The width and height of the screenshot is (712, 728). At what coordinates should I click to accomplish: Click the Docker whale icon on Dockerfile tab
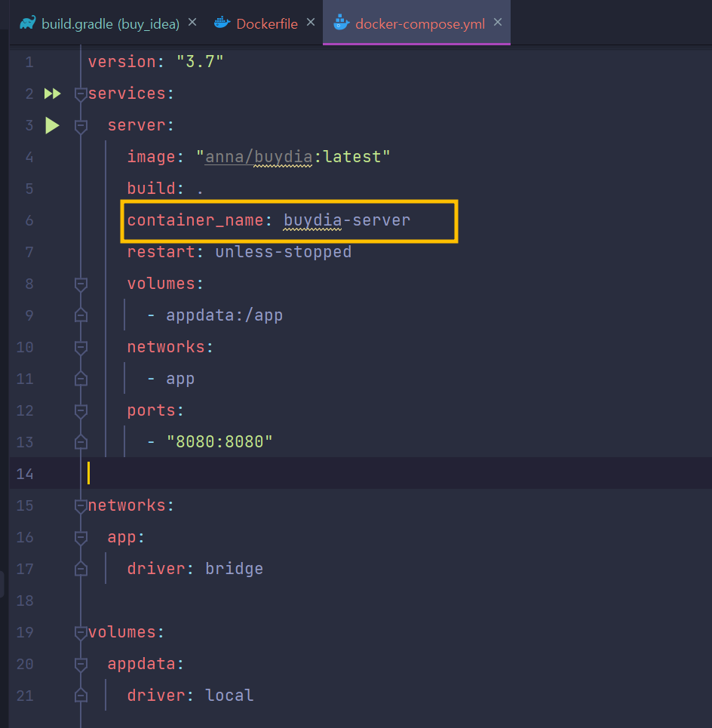222,23
